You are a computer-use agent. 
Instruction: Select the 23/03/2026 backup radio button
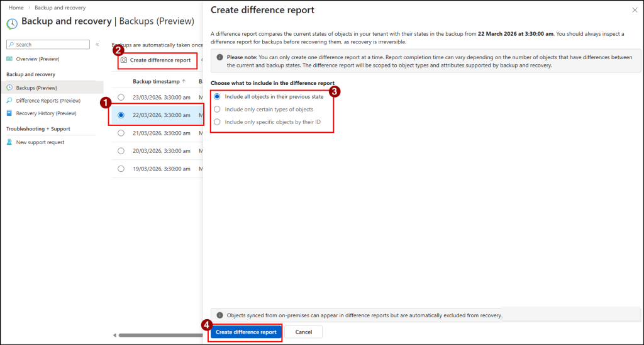tap(121, 97)
